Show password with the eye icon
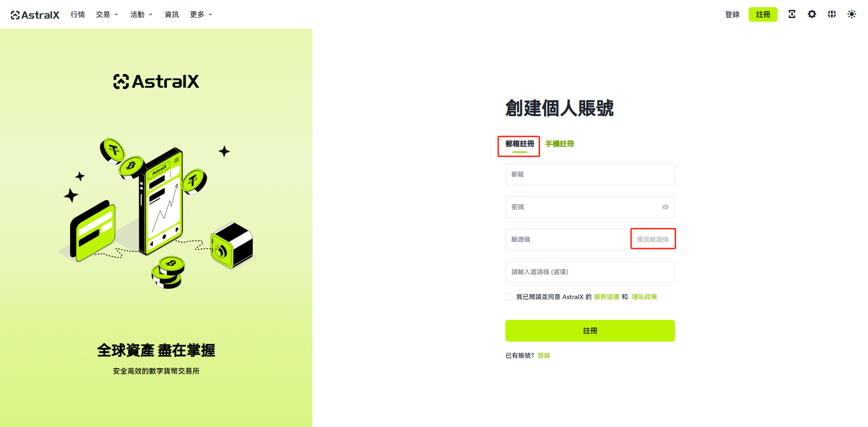 (x=665, y=207)
